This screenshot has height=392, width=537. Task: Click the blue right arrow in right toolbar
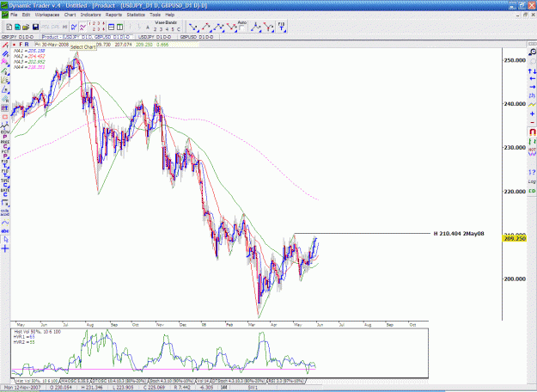point(532,87)
